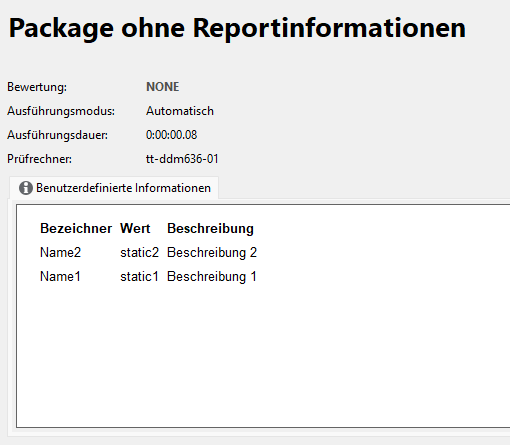Click the Bezeichner column header

click(x=76, y=228)
